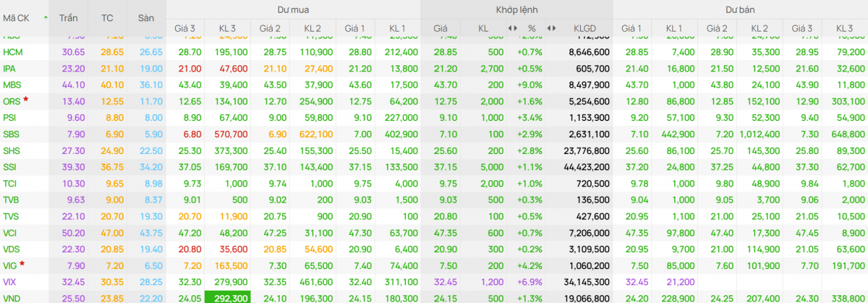Open stock code VIX
Screen dimensions: 868x303
[9, 281]
